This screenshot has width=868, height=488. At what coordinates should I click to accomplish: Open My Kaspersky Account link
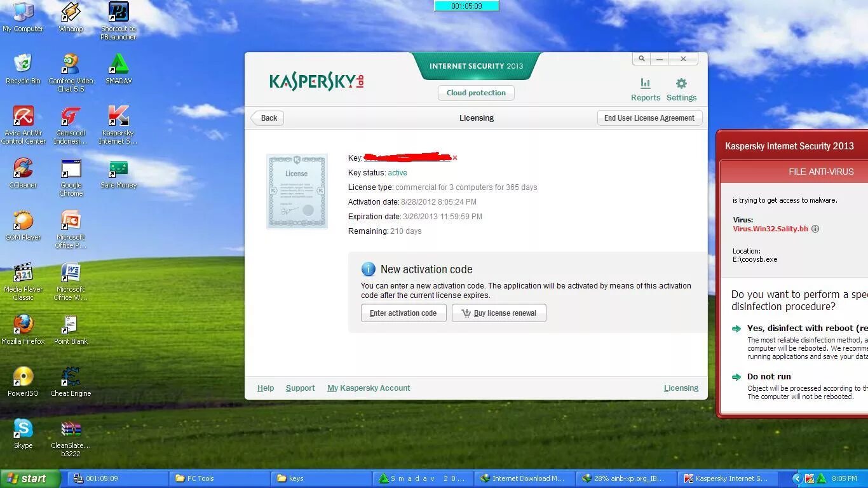pyautogui.click(x=369, y=388)
